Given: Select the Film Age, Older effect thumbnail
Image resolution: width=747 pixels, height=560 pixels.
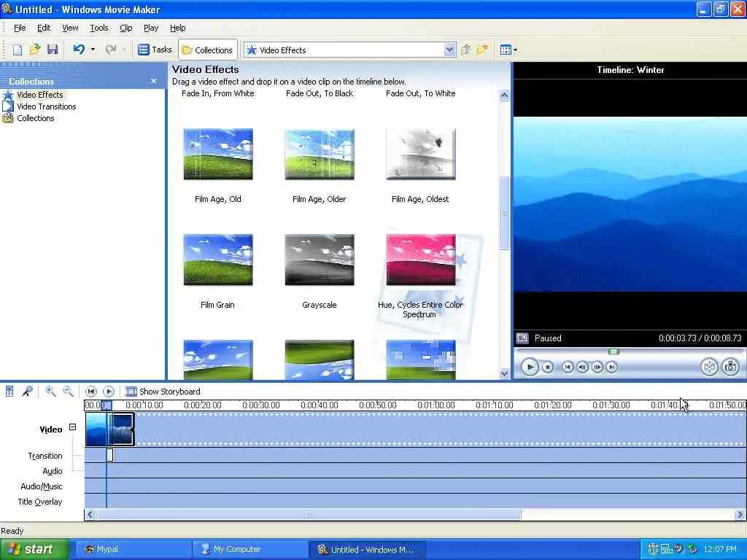Looking at the screenshot, I should pyautogui.click(x=320, y=154).
